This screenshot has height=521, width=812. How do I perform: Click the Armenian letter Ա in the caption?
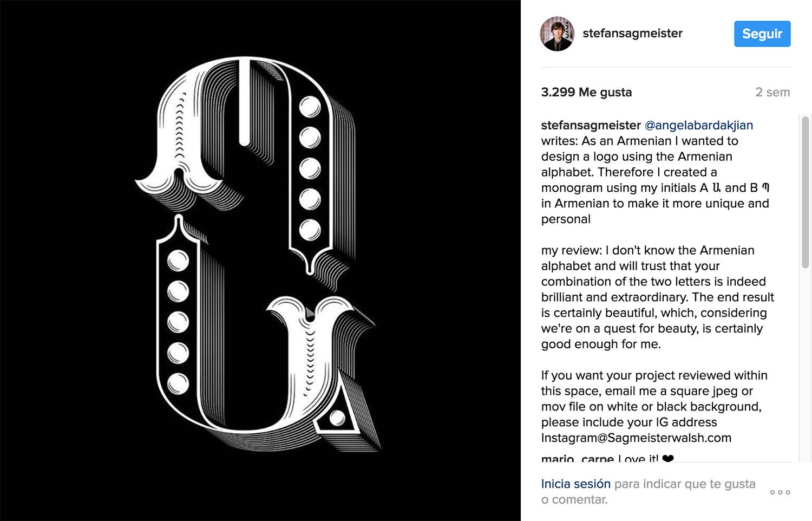716,188
